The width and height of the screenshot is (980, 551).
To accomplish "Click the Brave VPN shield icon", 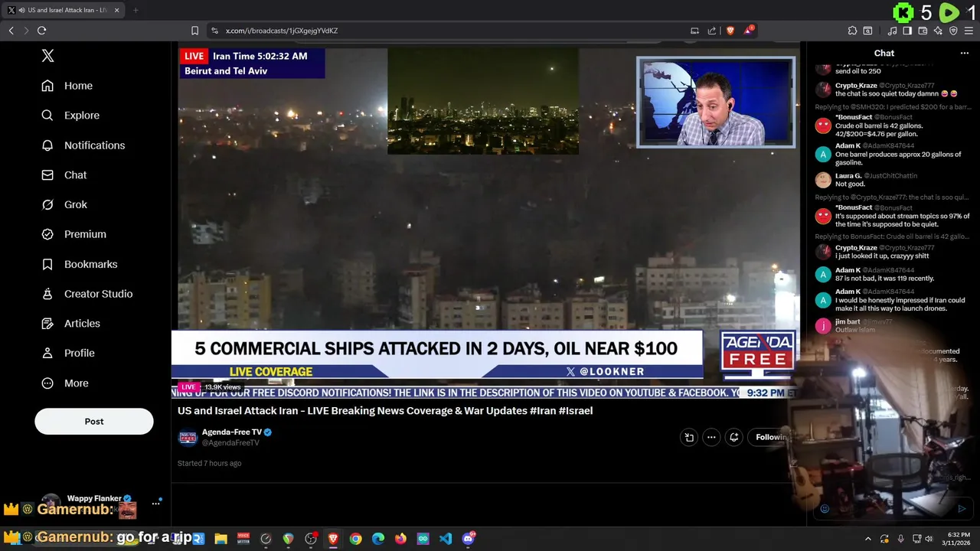I will [x=953, y=31].
